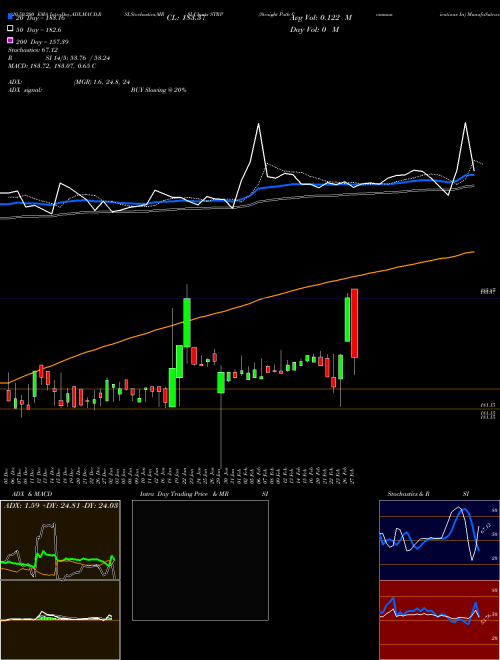Screen dimensions: 500x660
Task: Open the blue Stochastics oscillator panel
Action: point(439,540)
